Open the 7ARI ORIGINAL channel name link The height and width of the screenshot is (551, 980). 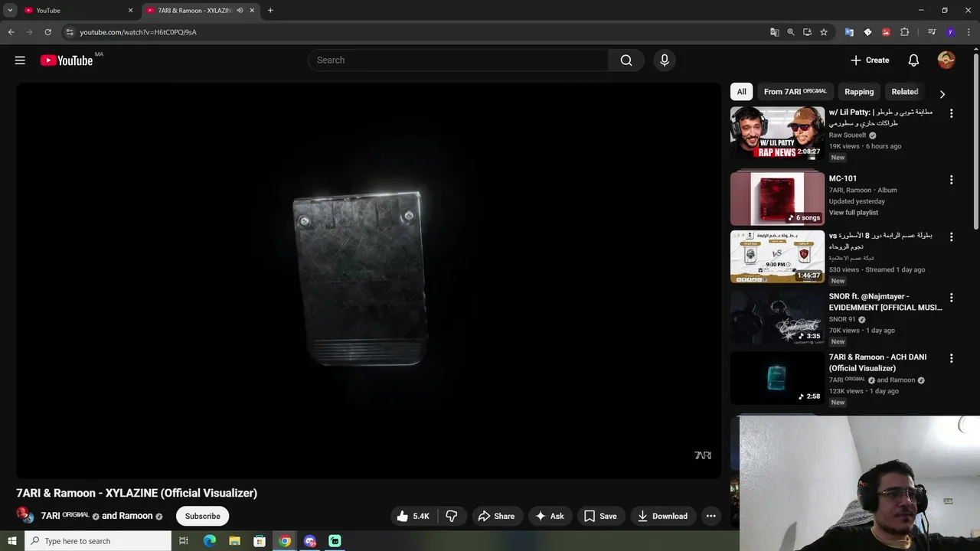click(x=65, y=516)
